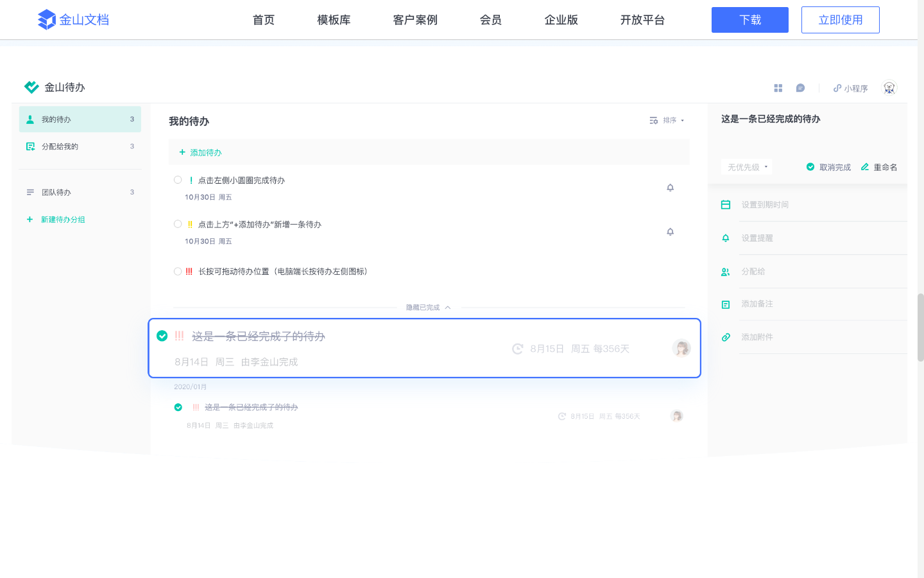Click the page's vertical scrollbar thumb
Viewport: 924px width, 578px height.
(x=920, y=327)
